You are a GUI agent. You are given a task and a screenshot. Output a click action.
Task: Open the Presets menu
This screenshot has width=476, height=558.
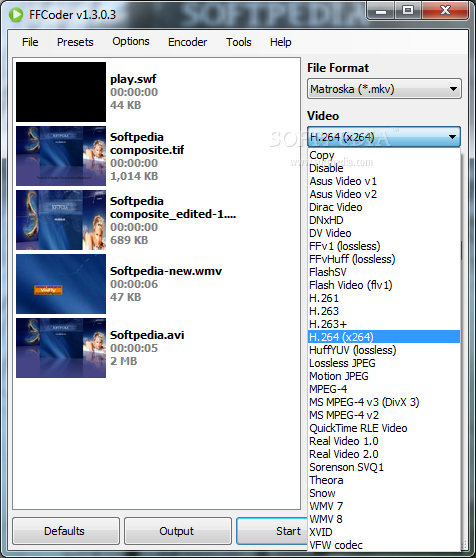[x=75, y=42]
